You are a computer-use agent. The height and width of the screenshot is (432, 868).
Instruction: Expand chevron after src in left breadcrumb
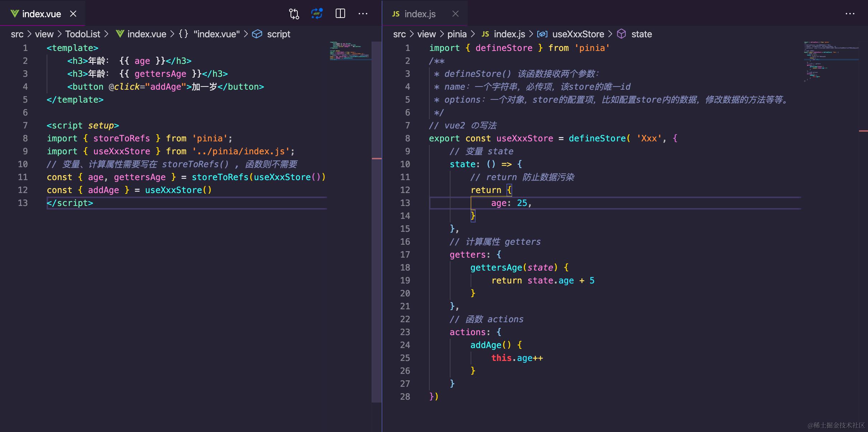(29, 34)
